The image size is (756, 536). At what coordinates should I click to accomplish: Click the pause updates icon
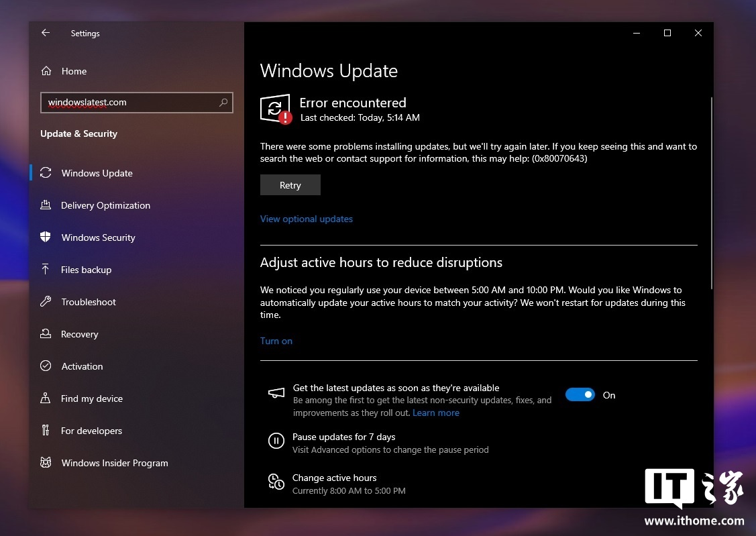click(x=276, y=441)
